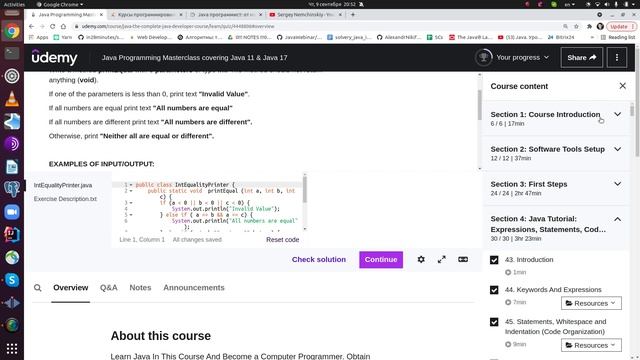Click Check solution
This screenshot has height=360, width=640.
point(318,260)
